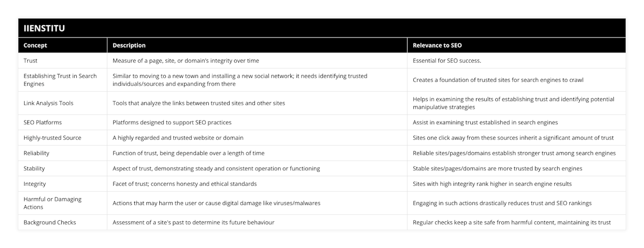Select the Integrity concept cell
This screenshot has height=248, width=644.
tap(35, 184)
